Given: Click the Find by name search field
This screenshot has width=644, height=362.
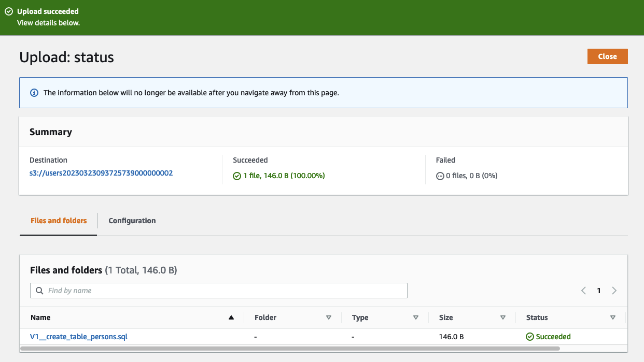Looking at the screenshot, I should 223,291.
